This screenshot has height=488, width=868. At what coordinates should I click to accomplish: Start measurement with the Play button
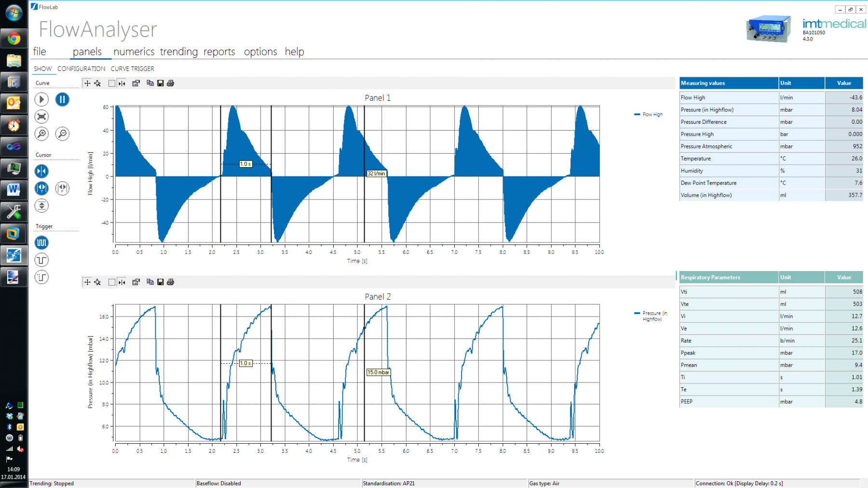click(41, 99)
